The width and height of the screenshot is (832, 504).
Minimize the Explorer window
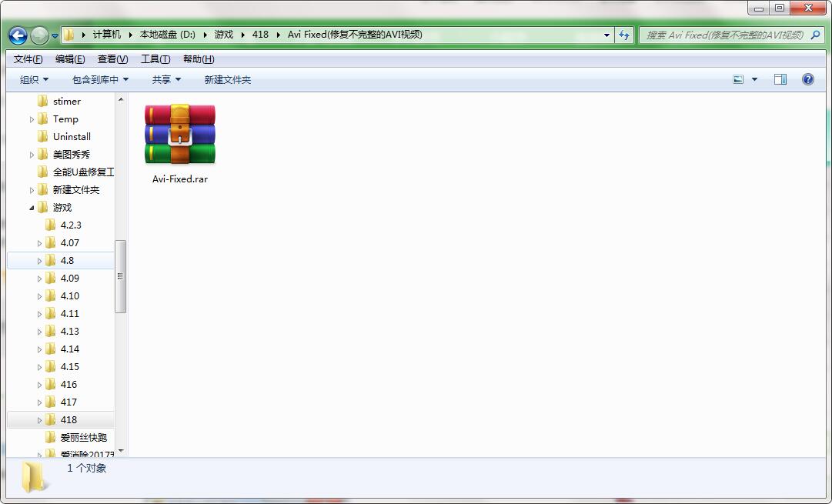(x=758, y=8)
